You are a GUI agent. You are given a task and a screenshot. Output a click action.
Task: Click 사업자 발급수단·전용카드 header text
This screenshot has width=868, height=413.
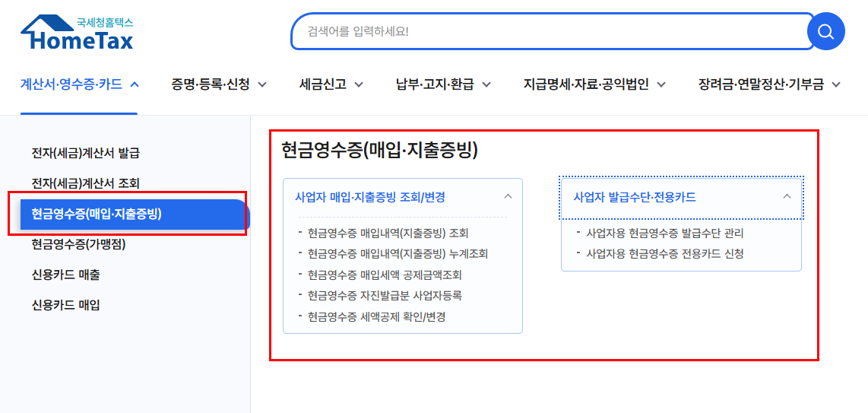click(635, 197)
